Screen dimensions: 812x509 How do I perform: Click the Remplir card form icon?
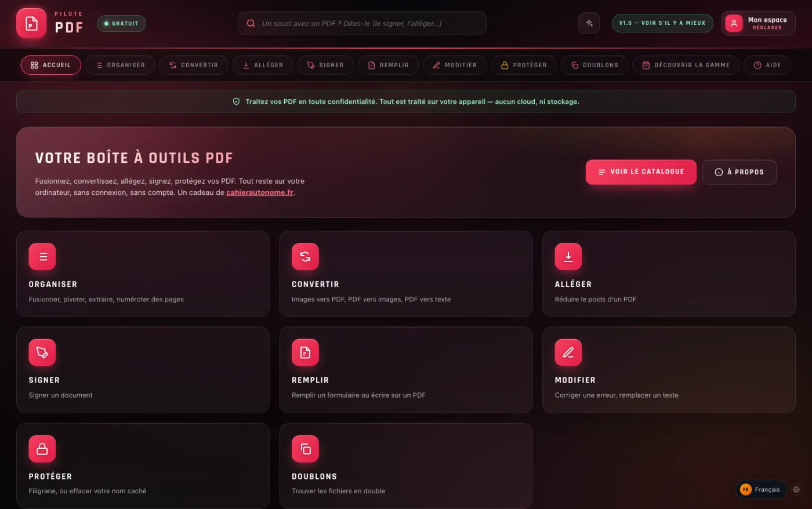click(305, 352)
